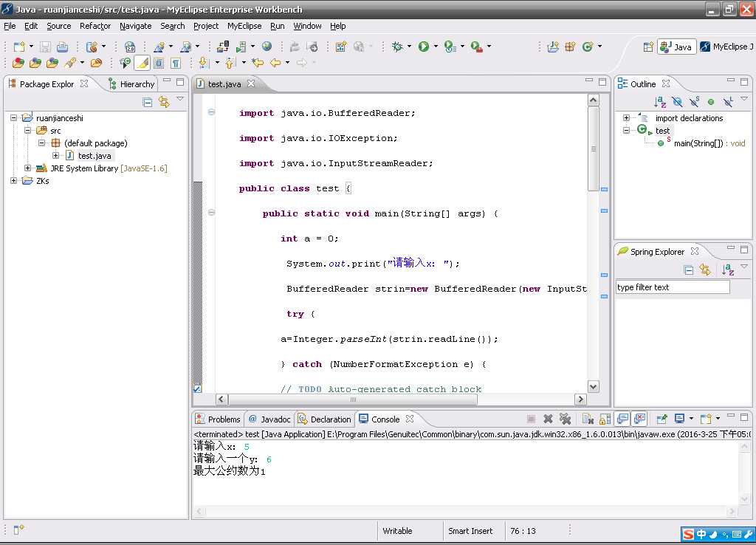Viewport: 756px width, 545px height.
Task: Click the Back navigation yellow arrow
Action: click(275, 63)
